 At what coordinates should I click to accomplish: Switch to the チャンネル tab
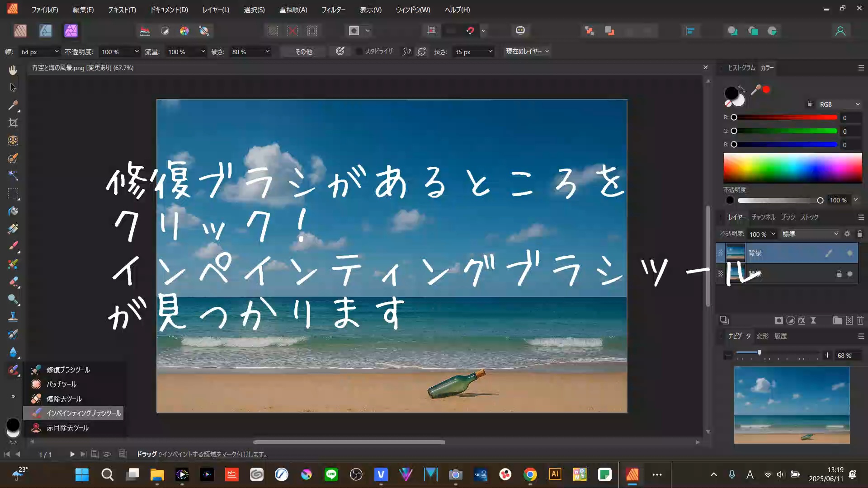763,217
